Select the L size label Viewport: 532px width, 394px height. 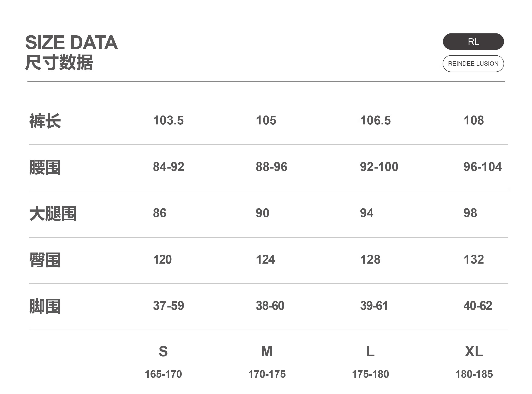click(x=370, y=351)
